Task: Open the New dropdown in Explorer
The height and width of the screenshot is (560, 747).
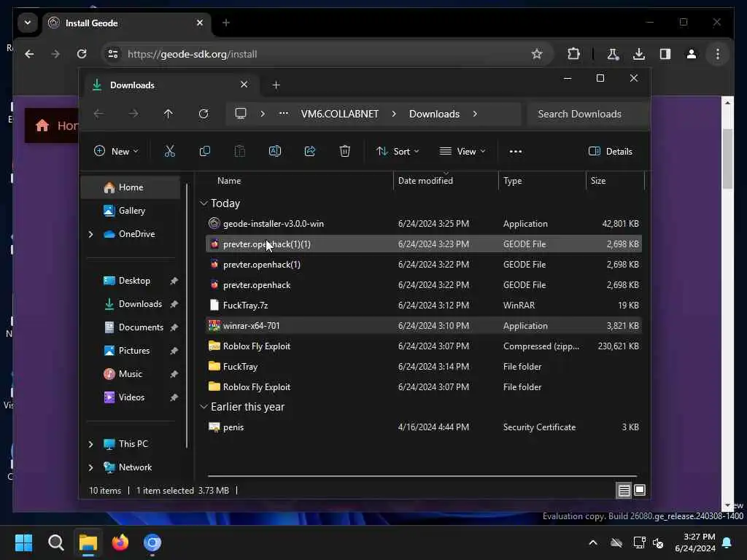Action: click(x=116, y=152)
